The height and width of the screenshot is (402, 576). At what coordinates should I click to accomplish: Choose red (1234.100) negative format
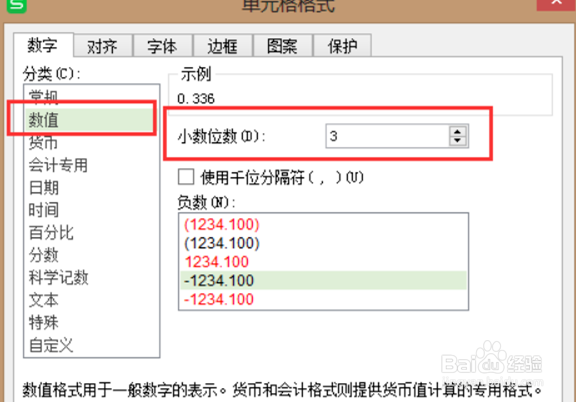(323, 225)
